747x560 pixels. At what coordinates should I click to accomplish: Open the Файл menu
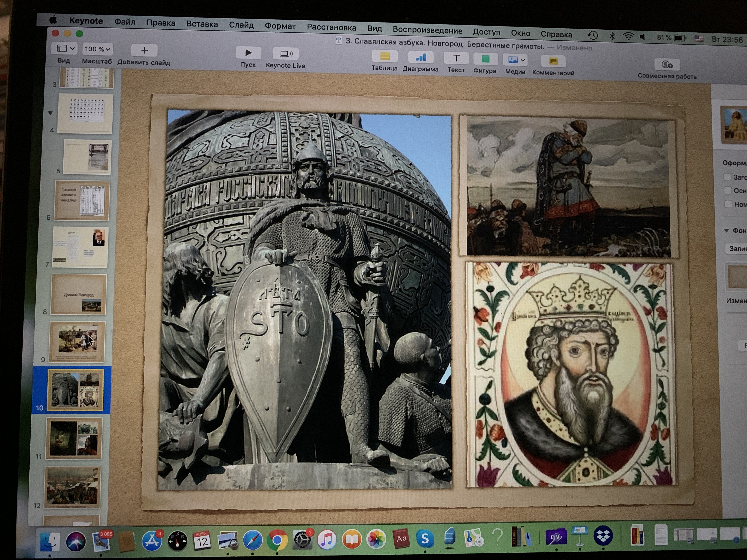(125, 22)
